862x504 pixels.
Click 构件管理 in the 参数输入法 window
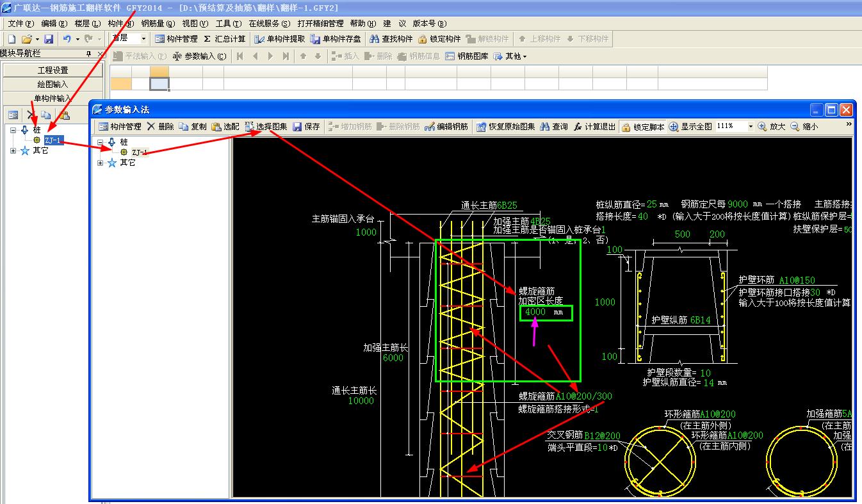tap(120, 127)
